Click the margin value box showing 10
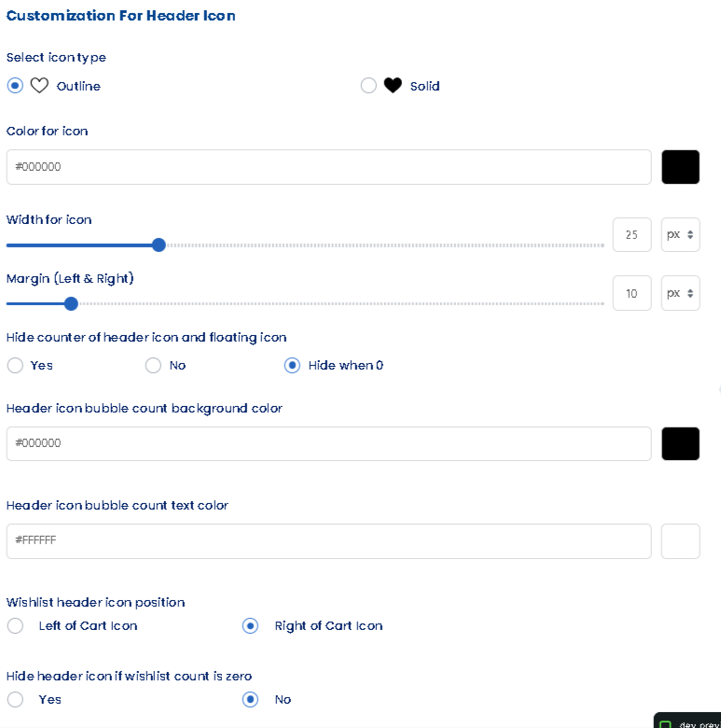 point(631,293)
